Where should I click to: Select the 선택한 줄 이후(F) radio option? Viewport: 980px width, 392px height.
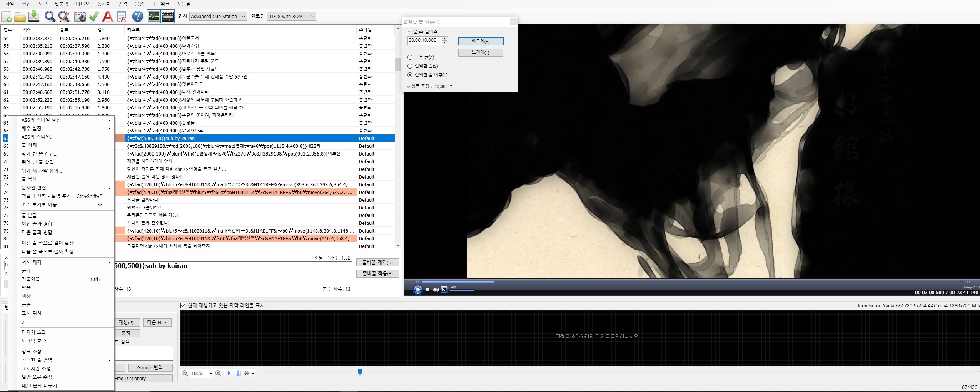pos(427,75)
